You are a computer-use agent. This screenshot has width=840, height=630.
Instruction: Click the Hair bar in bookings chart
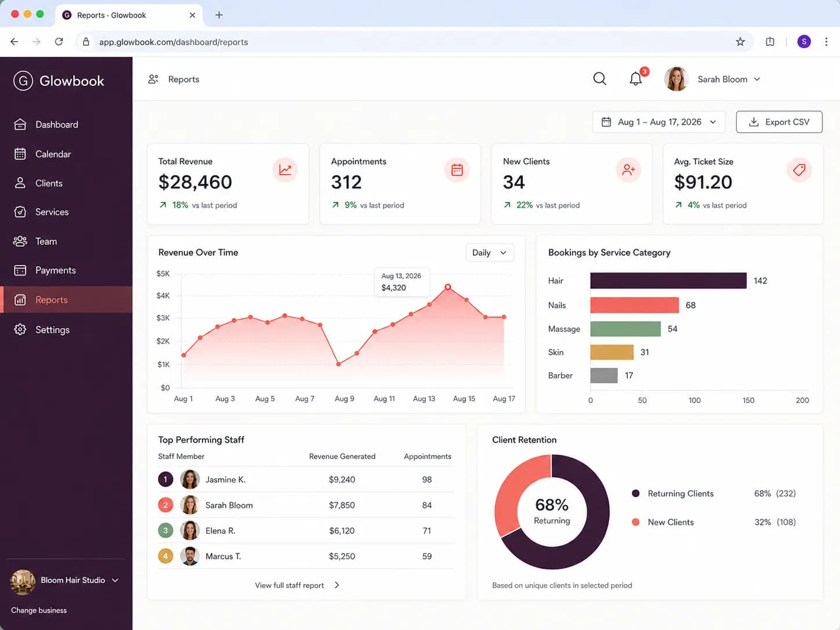coord(668,281)
